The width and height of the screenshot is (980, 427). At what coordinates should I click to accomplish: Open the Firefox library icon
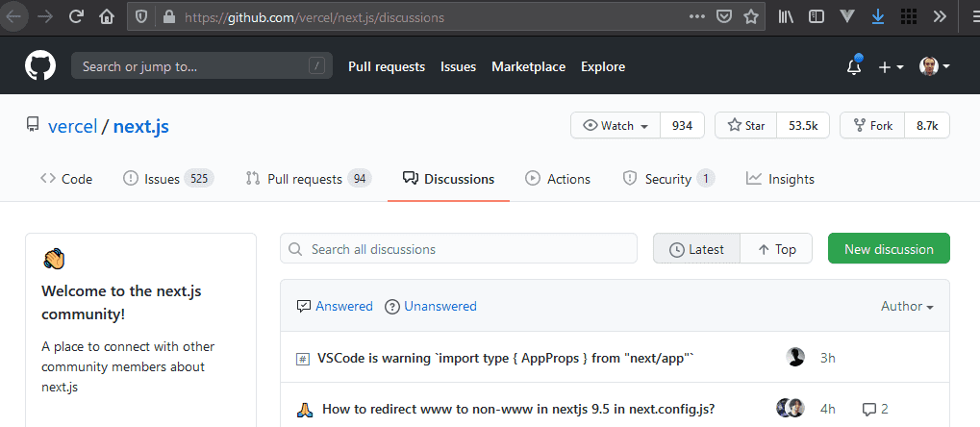tap(786, 16)
